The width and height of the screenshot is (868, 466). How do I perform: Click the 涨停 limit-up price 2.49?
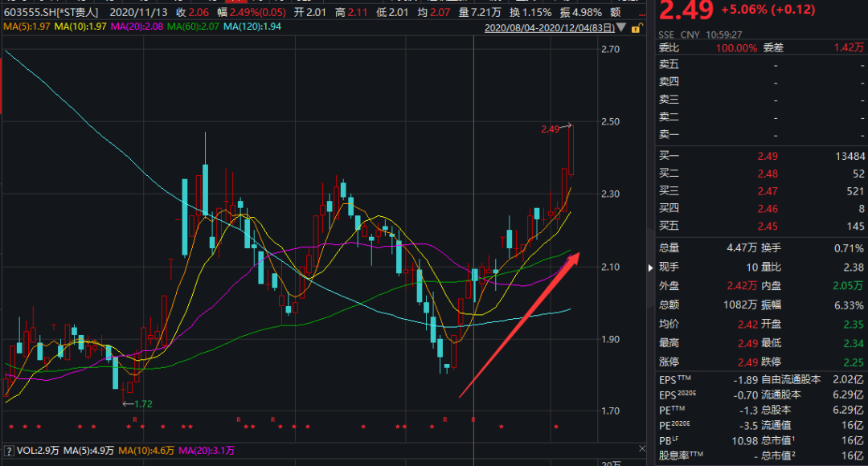766,362
